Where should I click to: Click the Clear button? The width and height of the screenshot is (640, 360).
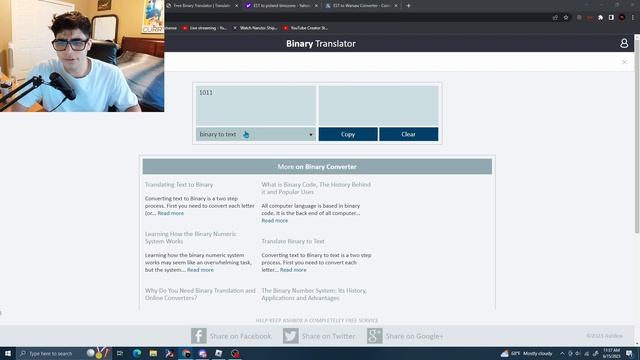click(x=409, y=134)
